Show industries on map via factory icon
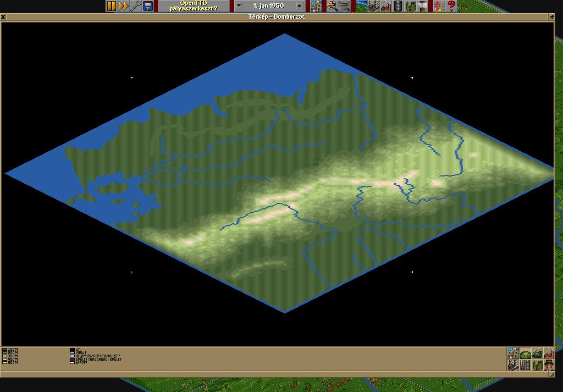The height and width of the screenshot is (392, 563). tap(549, 353)
